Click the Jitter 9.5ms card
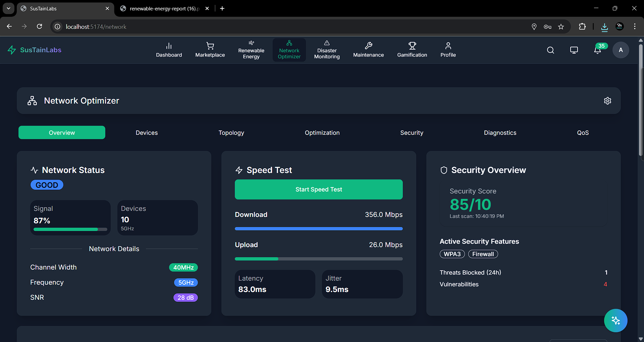 (x=362, y=284)
